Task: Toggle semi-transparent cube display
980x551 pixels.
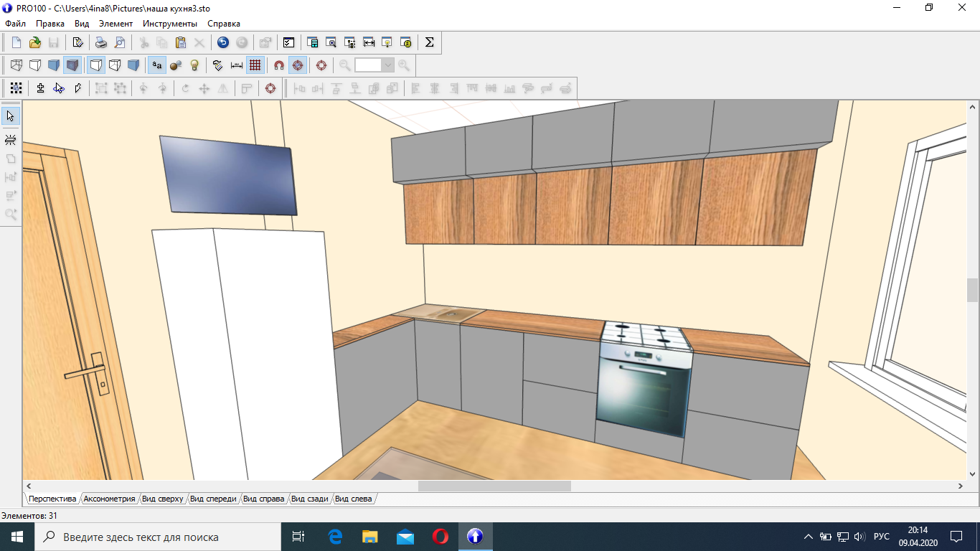Action: (x=115, y=65)
